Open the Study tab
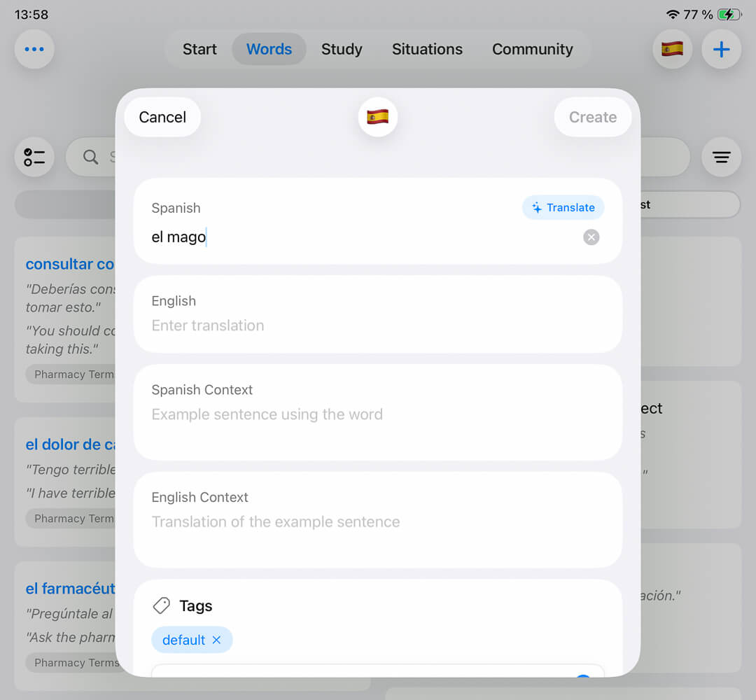Screen dimensions: 756x700 [x=342, y=49]
